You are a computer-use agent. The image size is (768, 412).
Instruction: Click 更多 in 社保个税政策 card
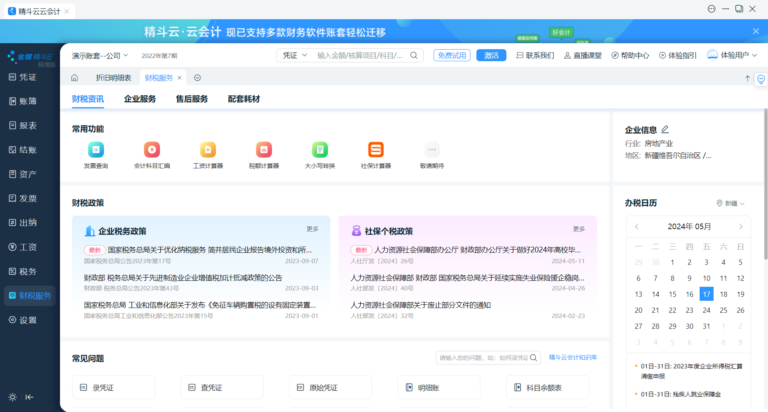579,229
